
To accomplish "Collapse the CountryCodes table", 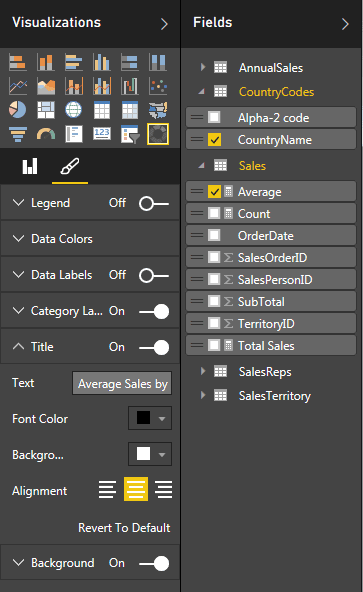I will click(202, 91).
